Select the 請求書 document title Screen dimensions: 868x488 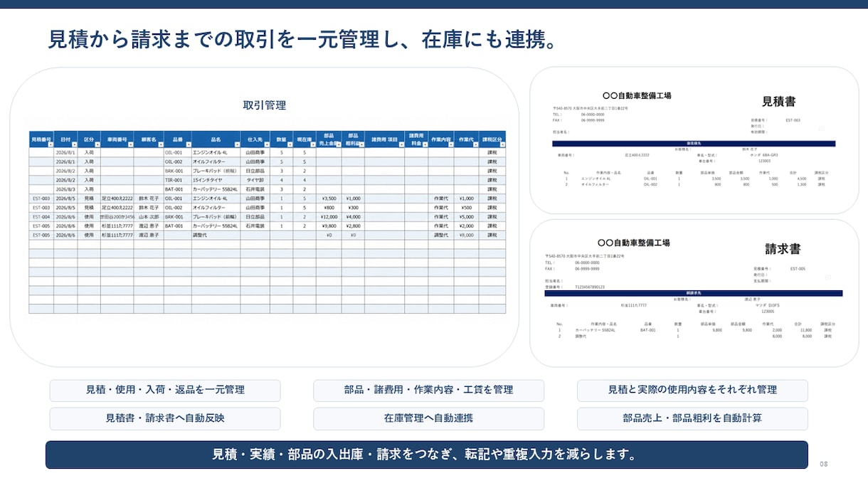pyautogui.click(x=783, y=249)
